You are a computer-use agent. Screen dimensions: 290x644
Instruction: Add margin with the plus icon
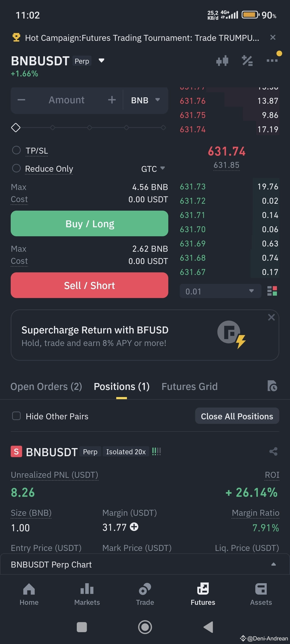pos(134,527)
